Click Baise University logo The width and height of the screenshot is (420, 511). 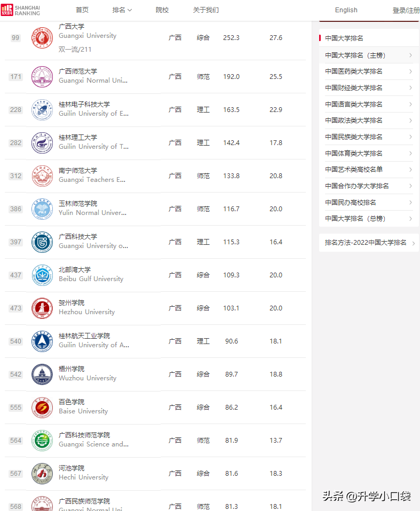click(42, 408)
